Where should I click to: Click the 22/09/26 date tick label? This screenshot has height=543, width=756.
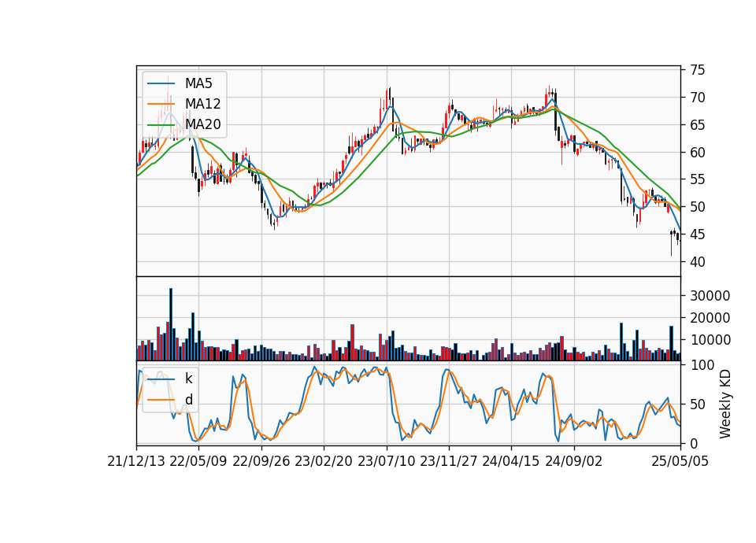tap(261, 461)
